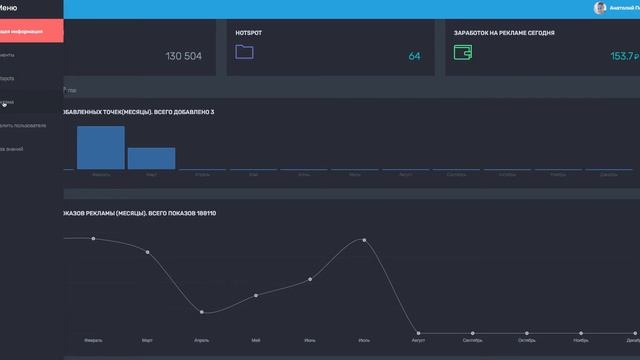Click the added points chart heading
Screen dimensions: 640x360
tap(139, 112)
